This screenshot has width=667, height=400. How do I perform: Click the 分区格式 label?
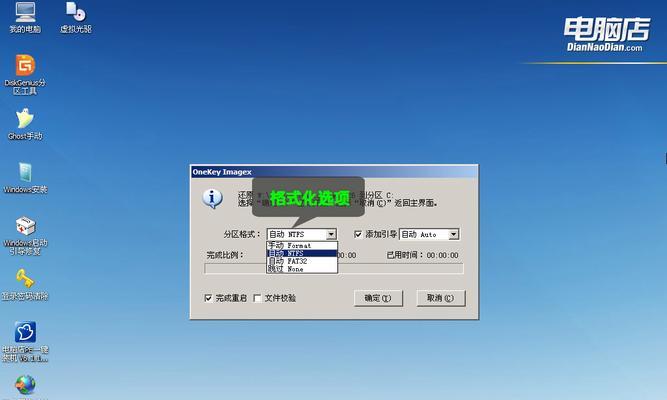point(242,234)
